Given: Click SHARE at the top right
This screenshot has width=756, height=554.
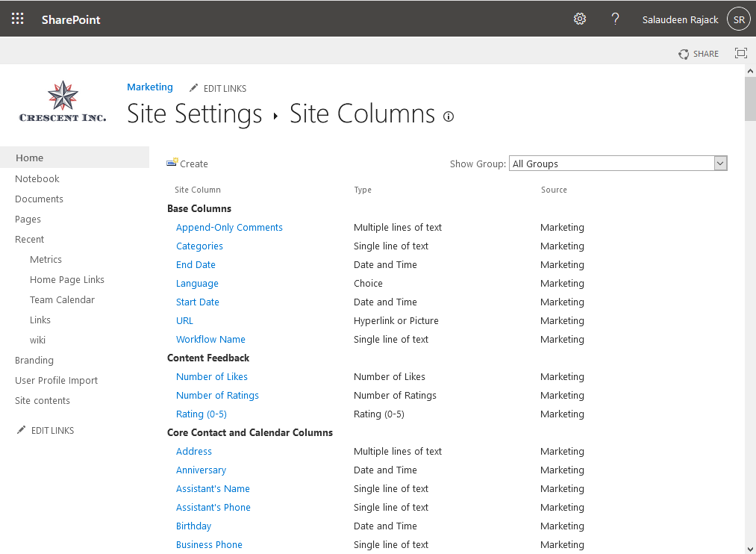Looking at the screenshot, I should (705, 53).
